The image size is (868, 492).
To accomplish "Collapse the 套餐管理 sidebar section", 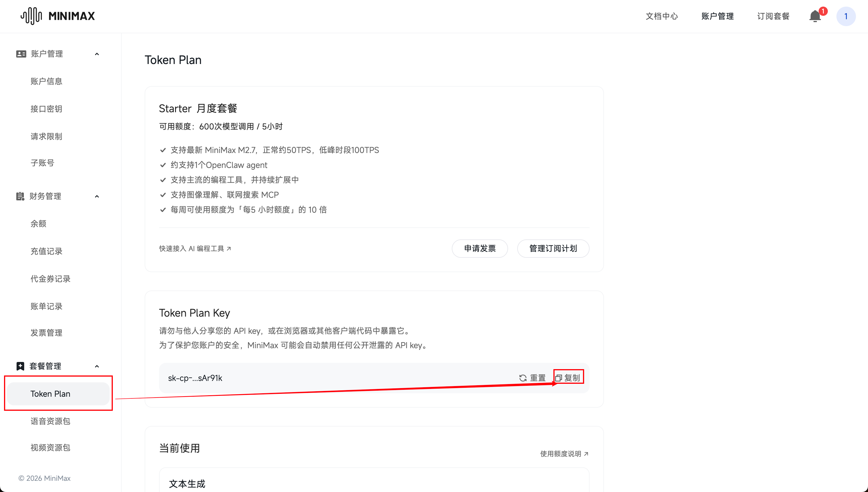I will (97, 366).
